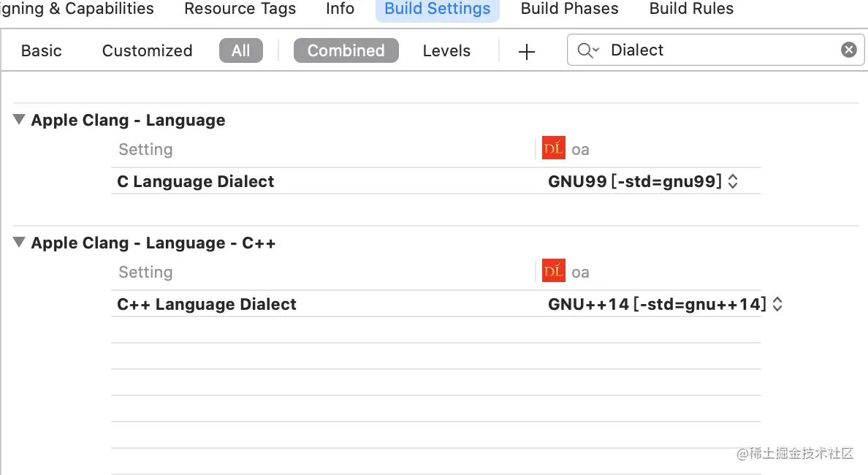Select the C++ Language Dialect setting row
The height and width of the screenshot is (475, 868).
coord(207,304)
